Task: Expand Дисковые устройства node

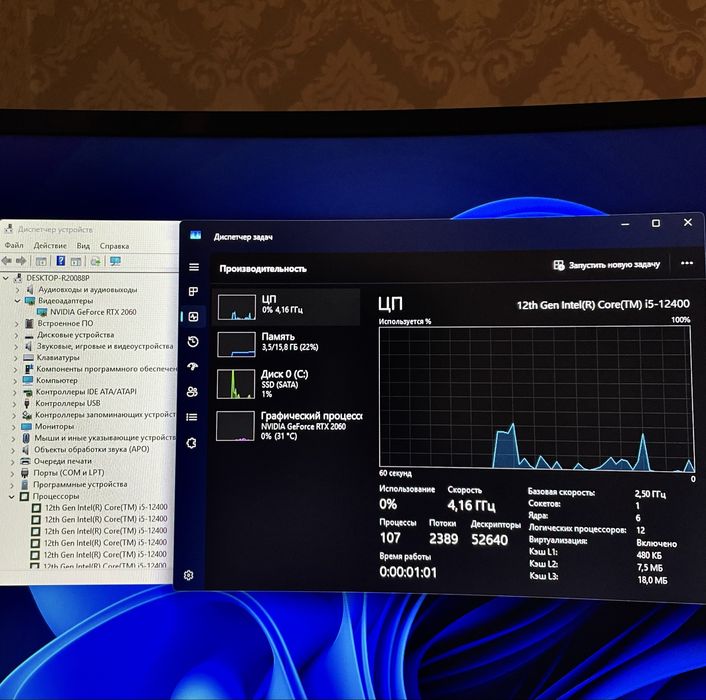Action: coord(17,335)
